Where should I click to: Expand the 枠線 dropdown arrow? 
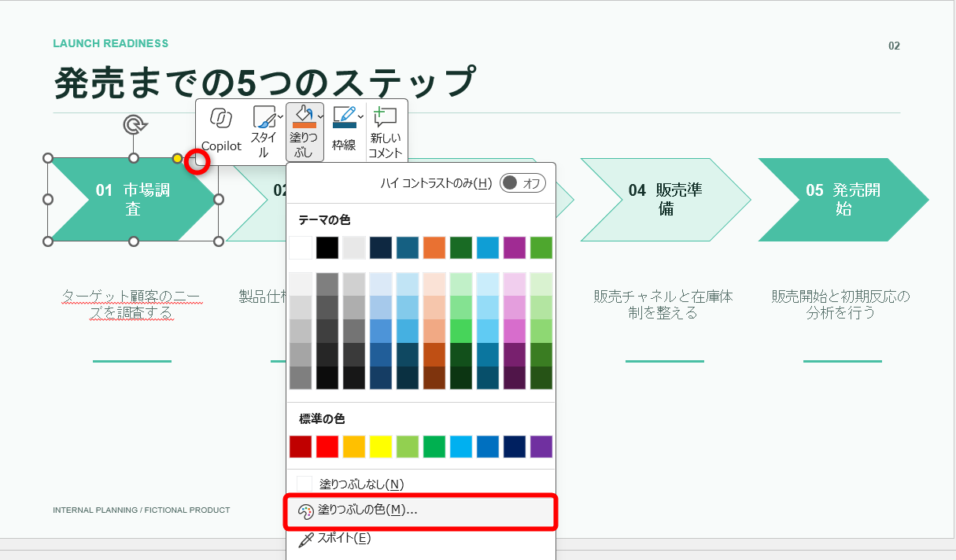pos(361,117)
